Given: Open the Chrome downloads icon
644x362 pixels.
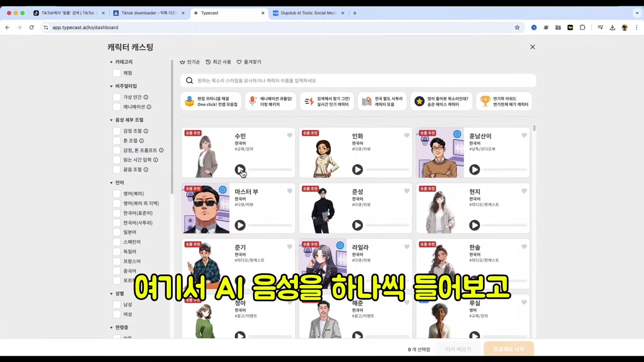Looking at the screenshot, I should coord(612,27).
